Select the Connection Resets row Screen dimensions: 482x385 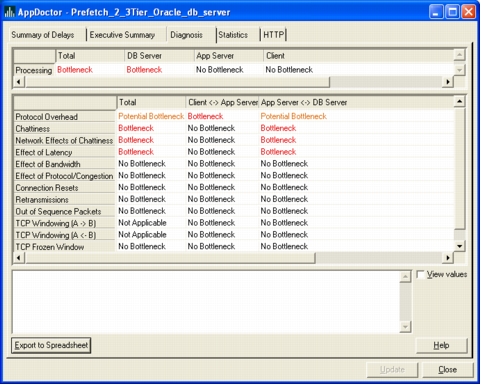[64, 188]
